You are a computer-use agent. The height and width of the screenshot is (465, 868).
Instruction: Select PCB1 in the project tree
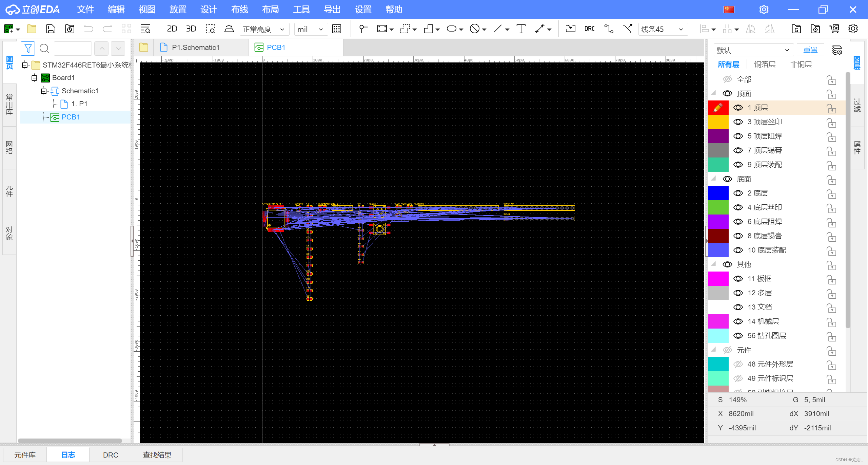[71, 117]
